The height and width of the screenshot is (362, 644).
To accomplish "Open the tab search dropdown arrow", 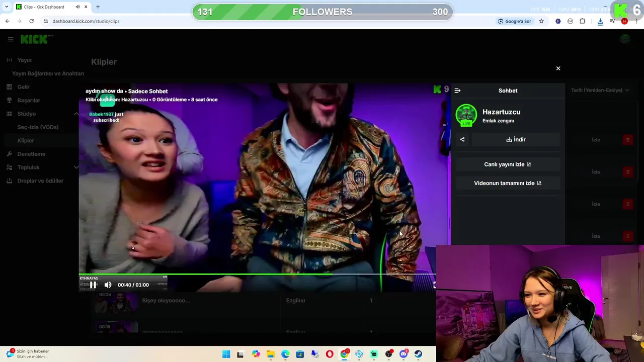I will (x=7, y=7).
